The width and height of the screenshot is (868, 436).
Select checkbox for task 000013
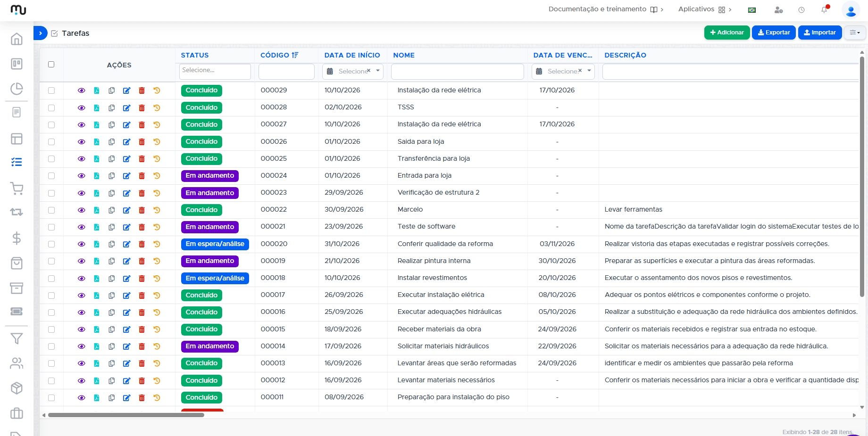coord(51,363)
